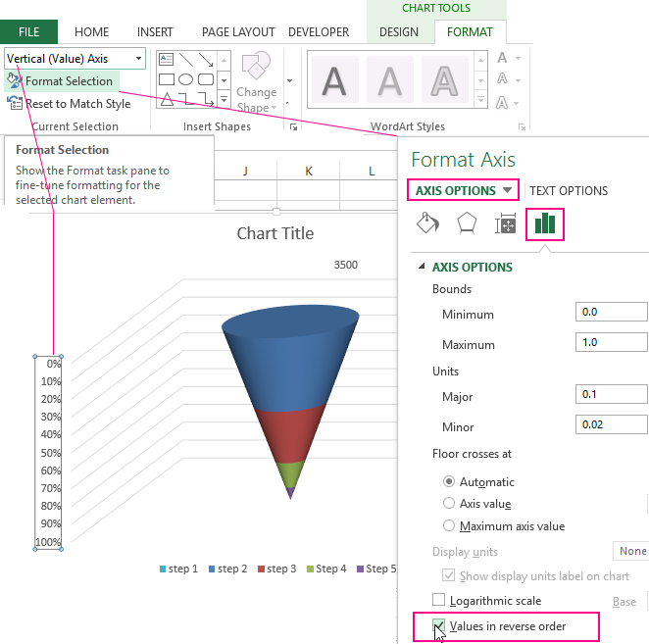This screenshot has height=644, width=649.
Task: Click the Change Shape icon
Action: tap(256, 70)
